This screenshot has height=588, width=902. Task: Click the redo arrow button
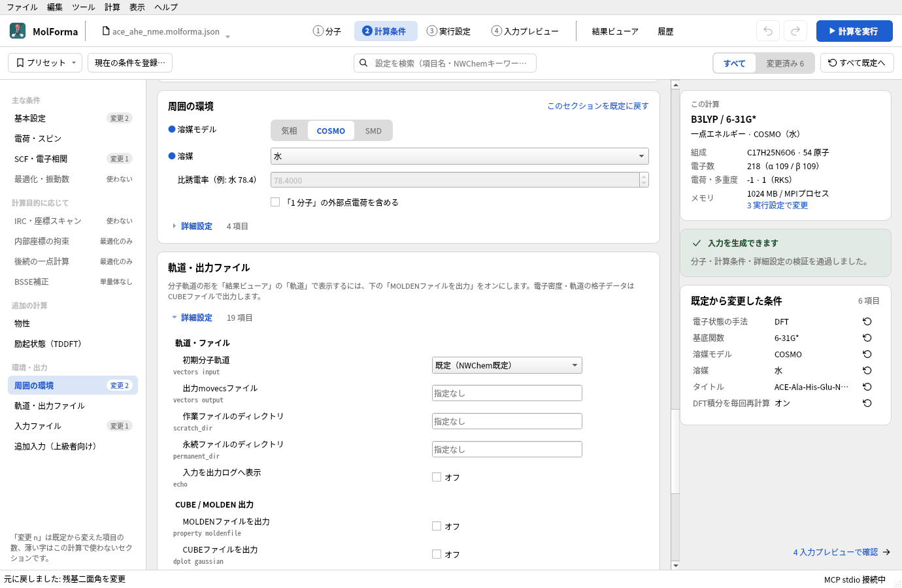[x=795, y=31]
